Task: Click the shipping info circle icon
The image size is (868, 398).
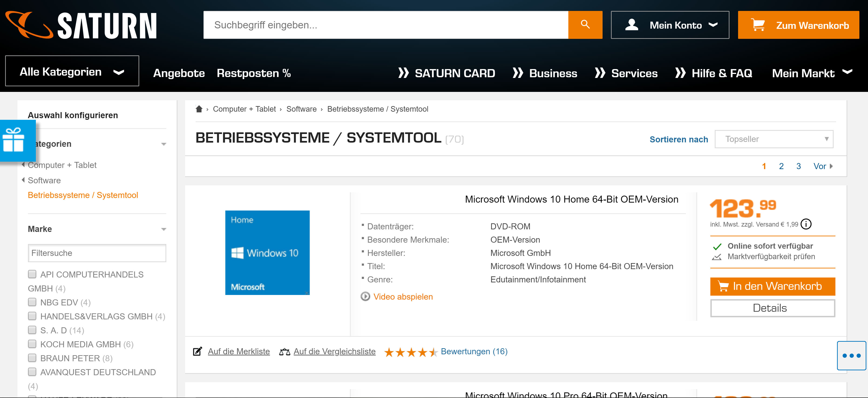Action: (x=806, y=224)
